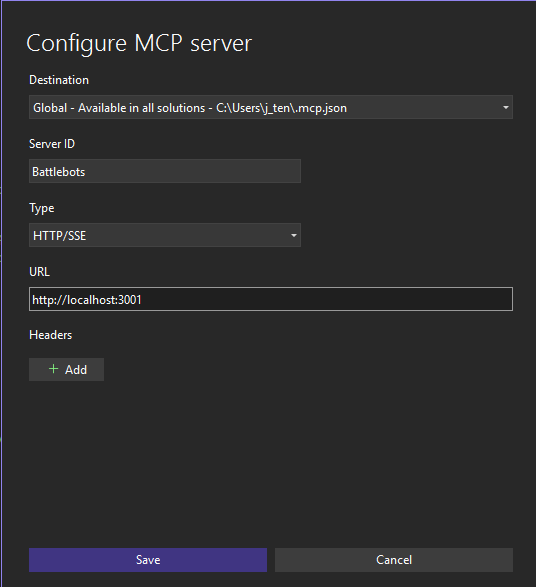
Task: Open the Destination dropdown arrow
Action: point(505,107)
